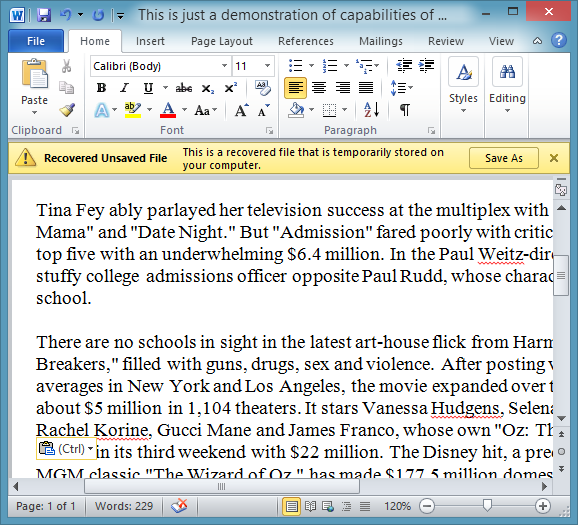This screenshot has height=525, width=578.
Task: Center align the paragraph
Action: click(x=318, y=88)
